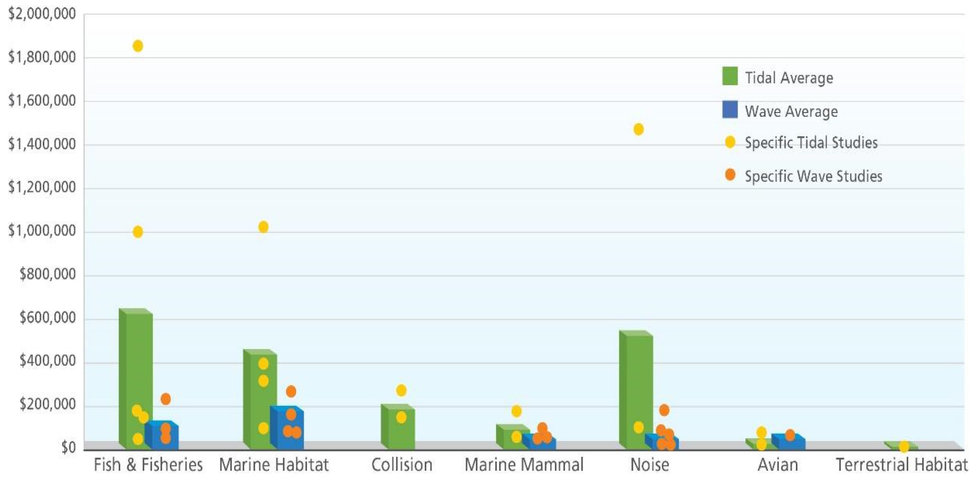Click the green Tidal Average legend swatch

click(x=730, y=76)
